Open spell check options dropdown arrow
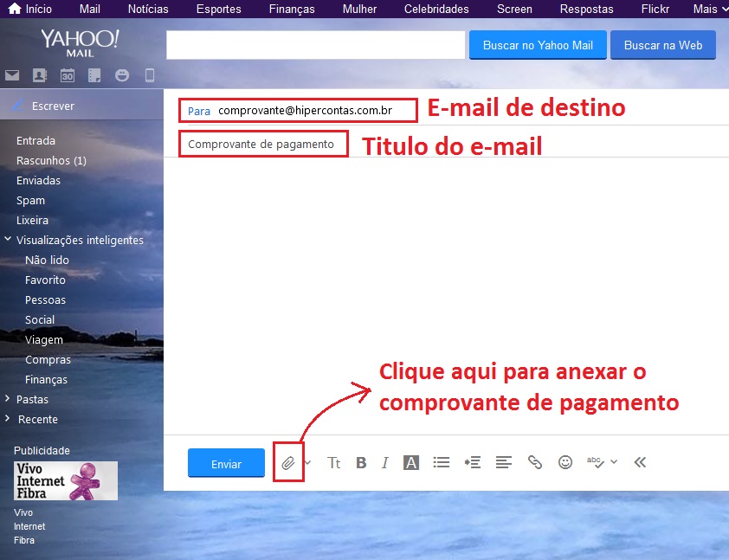Viewport: 729px width, 560px height. tap(614, 462)
